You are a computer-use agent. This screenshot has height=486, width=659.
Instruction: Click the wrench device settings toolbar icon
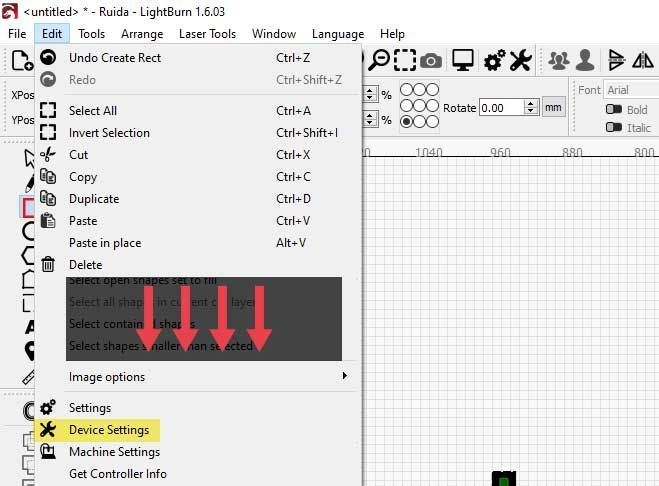click(x=521, y=60)
